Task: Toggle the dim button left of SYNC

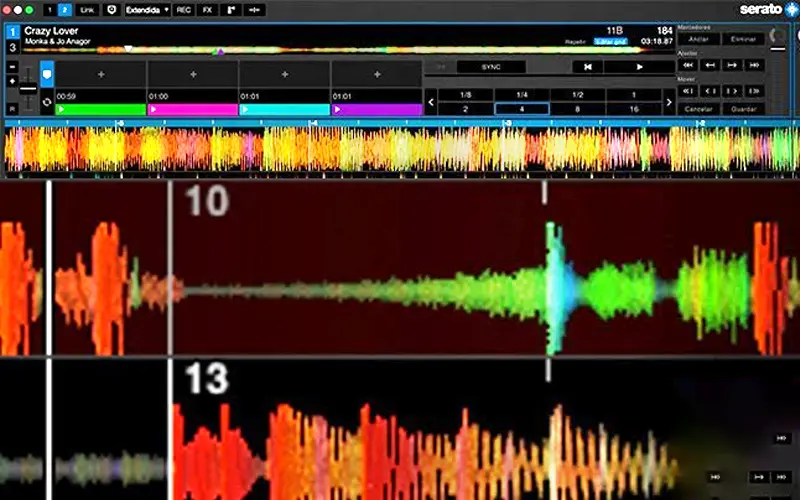Action: (x=440, y=67)
